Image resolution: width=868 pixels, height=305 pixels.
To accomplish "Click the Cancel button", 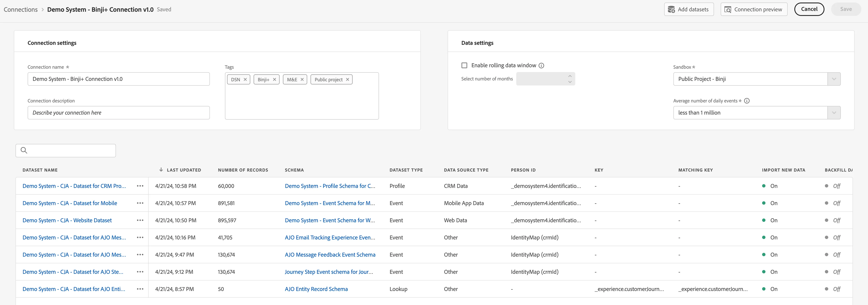I will pyautogui.click(x=809, y=9).
